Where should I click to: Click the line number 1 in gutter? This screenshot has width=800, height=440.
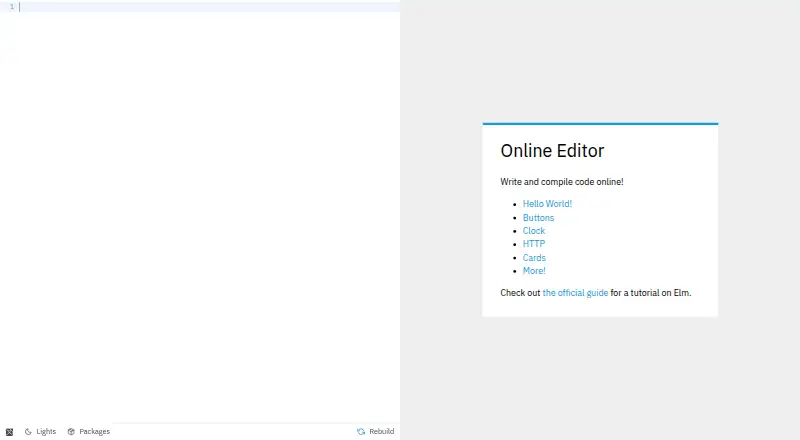click(x=12, y=7)
